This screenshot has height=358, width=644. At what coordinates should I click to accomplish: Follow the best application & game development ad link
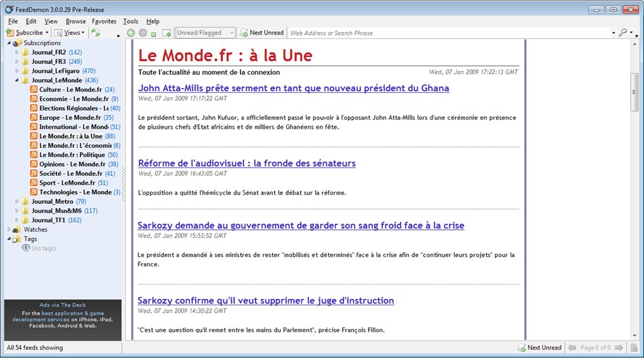point(58,316)
